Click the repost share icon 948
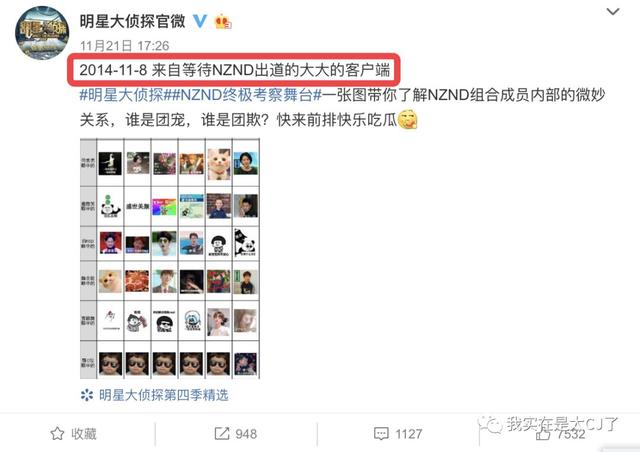640x452 pixels. [222, 433]
